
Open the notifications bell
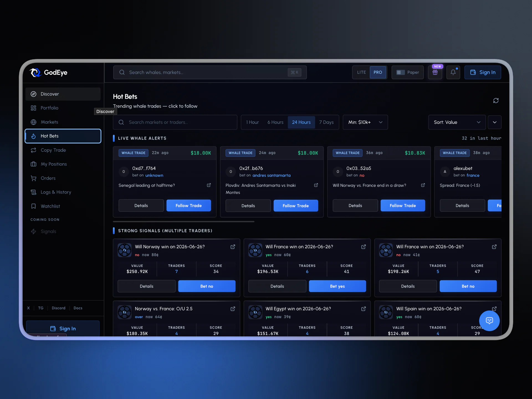(x=453, y=72)
